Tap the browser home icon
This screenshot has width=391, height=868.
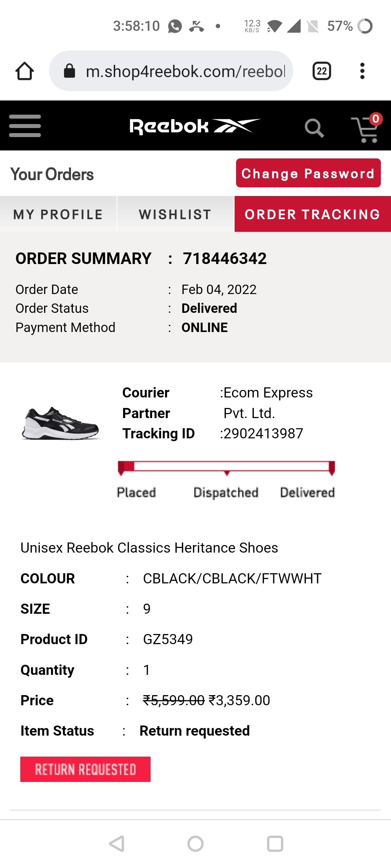(x=24, y=71)
